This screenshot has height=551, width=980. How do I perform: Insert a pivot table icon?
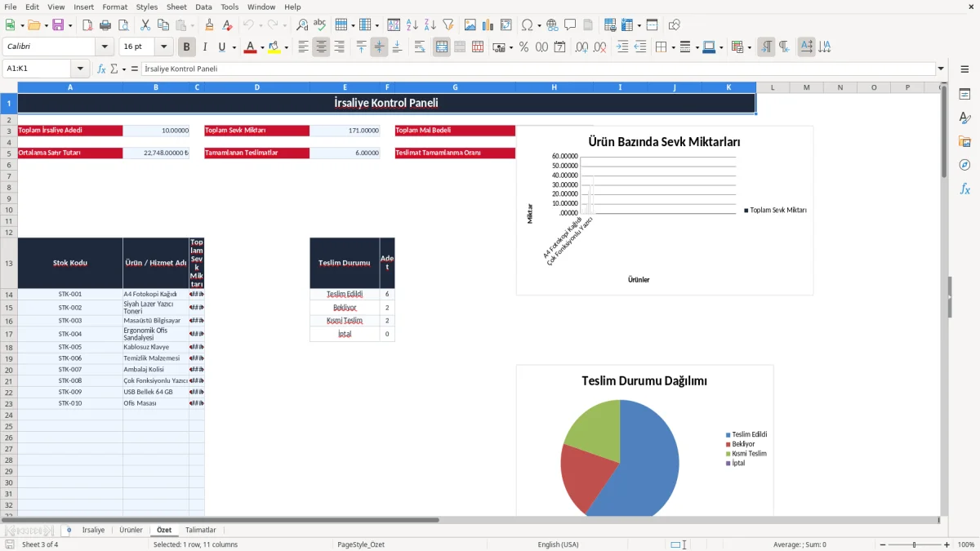[506, 25]
